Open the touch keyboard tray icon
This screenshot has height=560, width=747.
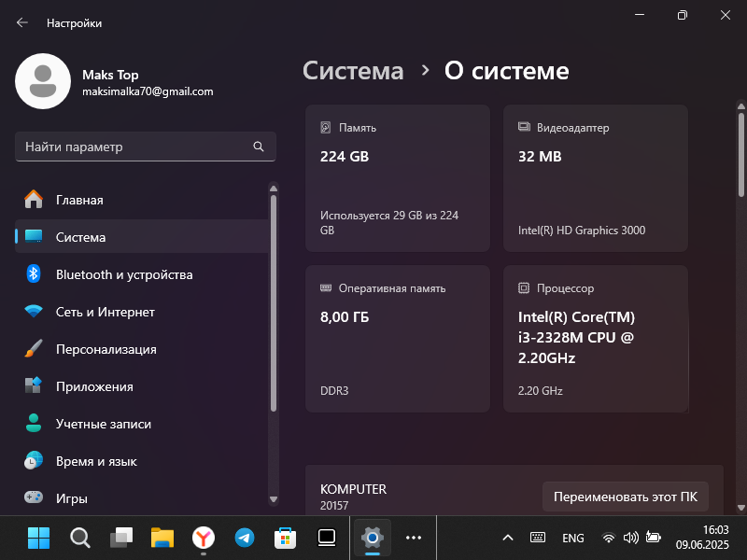pyautogui.click(x=538, y=538)
